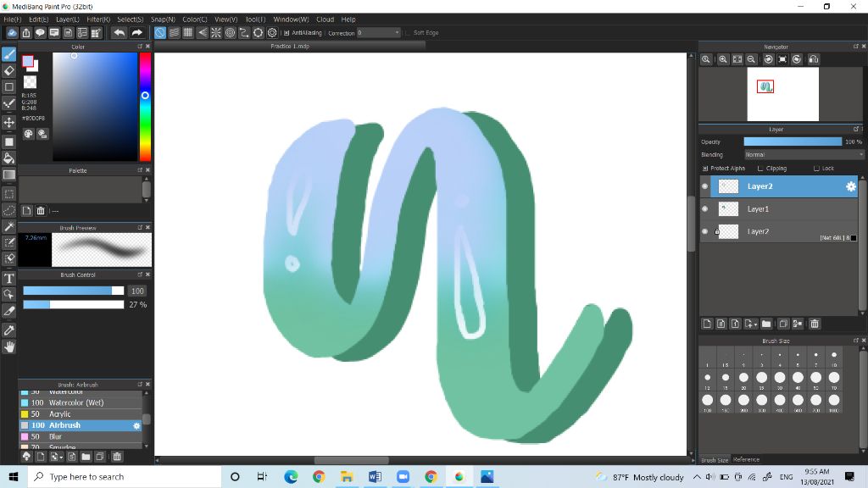Open the Window menu

[x=291, y=19]
